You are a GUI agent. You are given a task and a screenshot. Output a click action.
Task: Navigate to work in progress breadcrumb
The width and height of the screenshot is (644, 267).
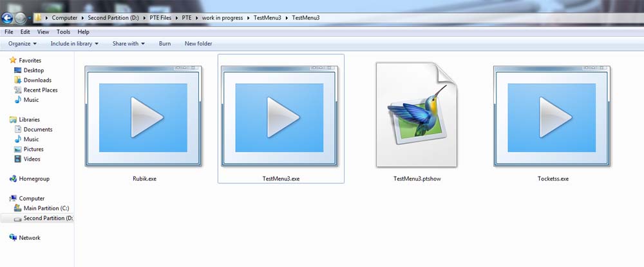point(222,17)
